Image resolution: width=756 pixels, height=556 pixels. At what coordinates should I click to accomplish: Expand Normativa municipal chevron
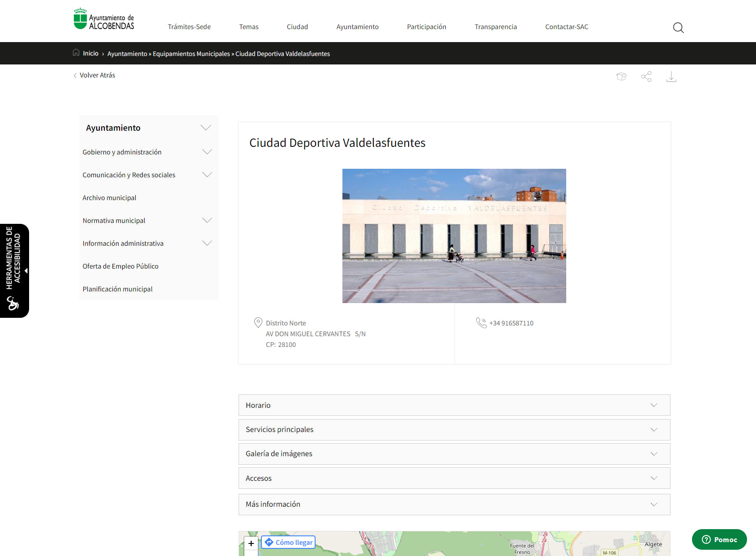[x=207, y=220]
